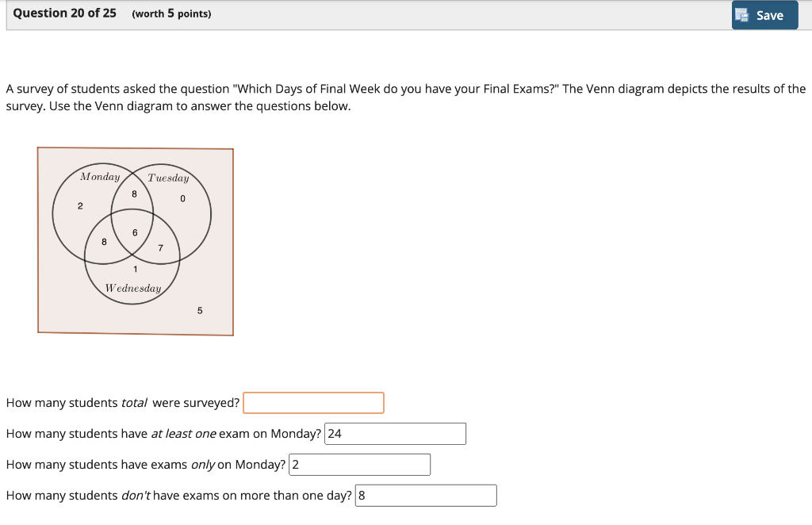
Task: Click the worth 5 points label
Action: [171, 13]
